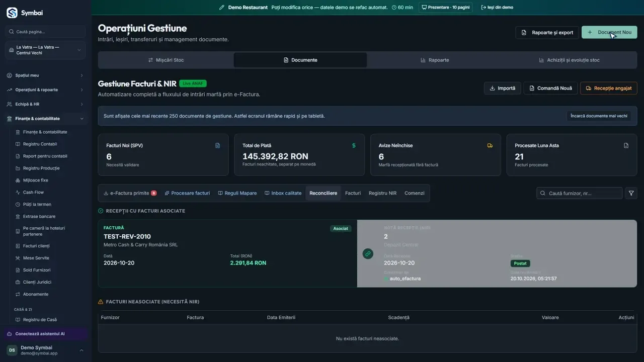Click the Document Nou button
This screenshot has width=644, height=362.
(609, 32)
